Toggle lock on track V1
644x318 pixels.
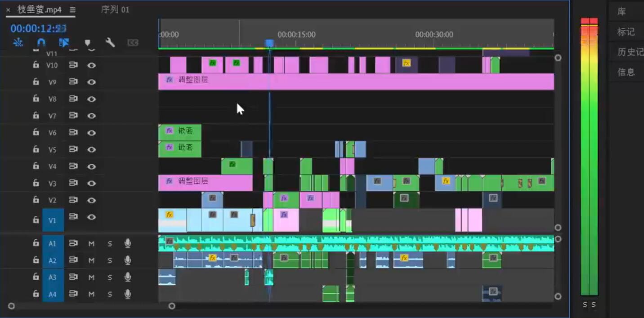36,220
